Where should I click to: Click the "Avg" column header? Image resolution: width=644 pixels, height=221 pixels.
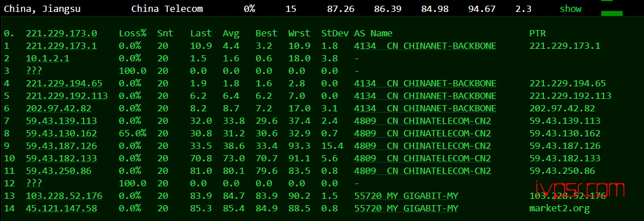coord(231,34)
